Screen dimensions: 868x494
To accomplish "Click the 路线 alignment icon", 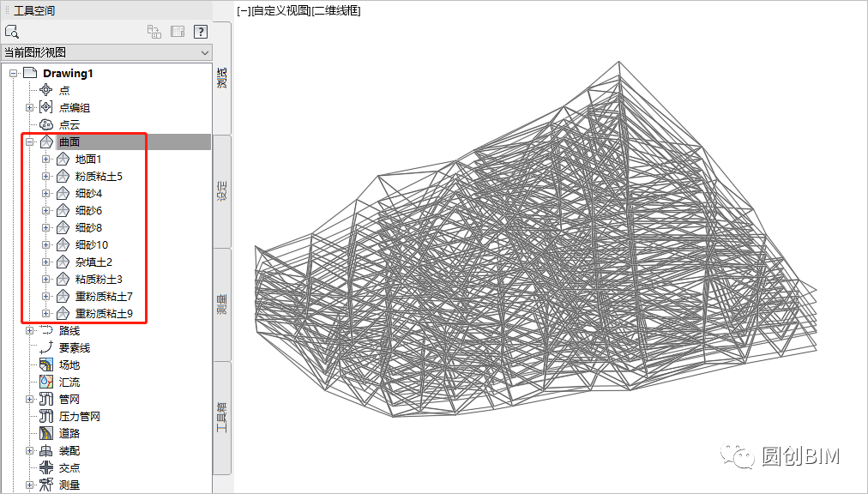I will point(46,330).
